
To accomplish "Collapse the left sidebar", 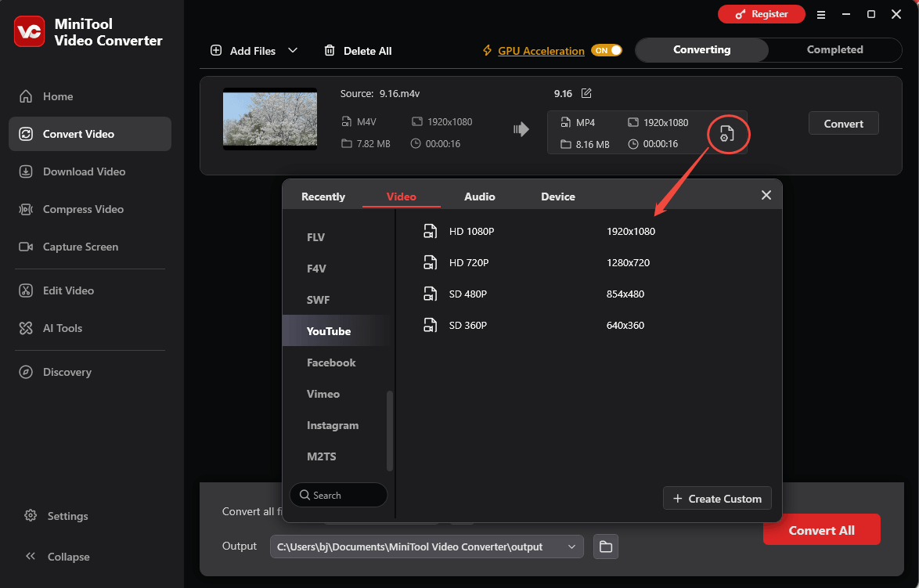I will 57,557.
